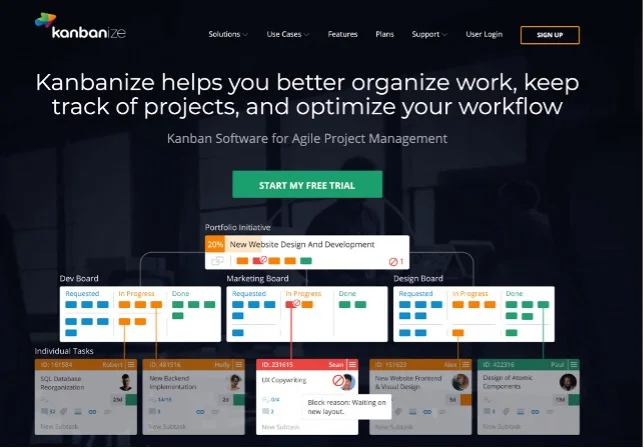Open hamburger menu on Alex's card ID 151623
The height and width of the screenshot is (448, 644).
[x=466, y=365]
